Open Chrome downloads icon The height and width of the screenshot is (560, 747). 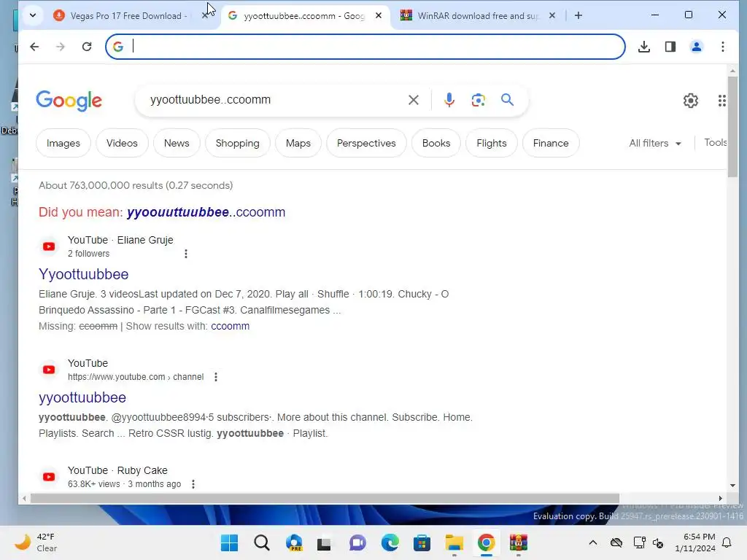pos(644,47)
